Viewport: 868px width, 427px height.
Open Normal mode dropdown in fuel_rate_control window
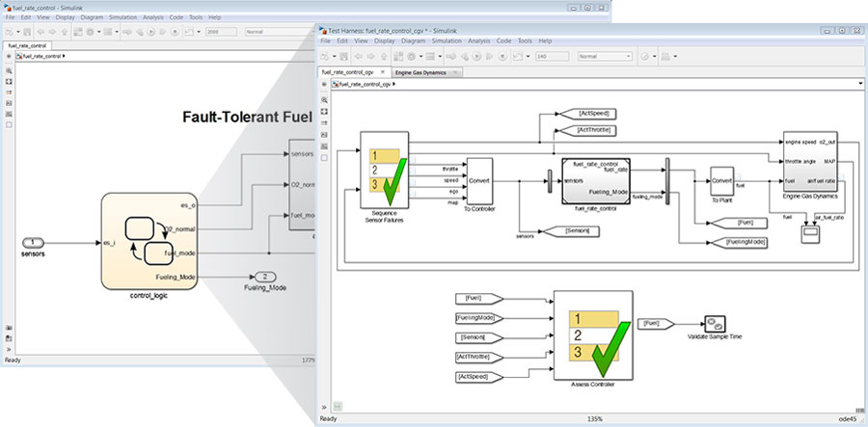tap(280, 32)
